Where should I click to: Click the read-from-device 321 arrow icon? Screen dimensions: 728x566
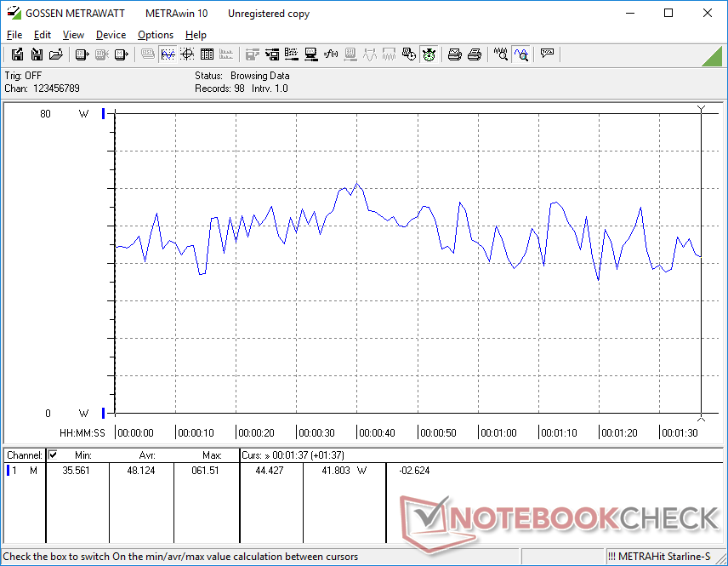82,54
